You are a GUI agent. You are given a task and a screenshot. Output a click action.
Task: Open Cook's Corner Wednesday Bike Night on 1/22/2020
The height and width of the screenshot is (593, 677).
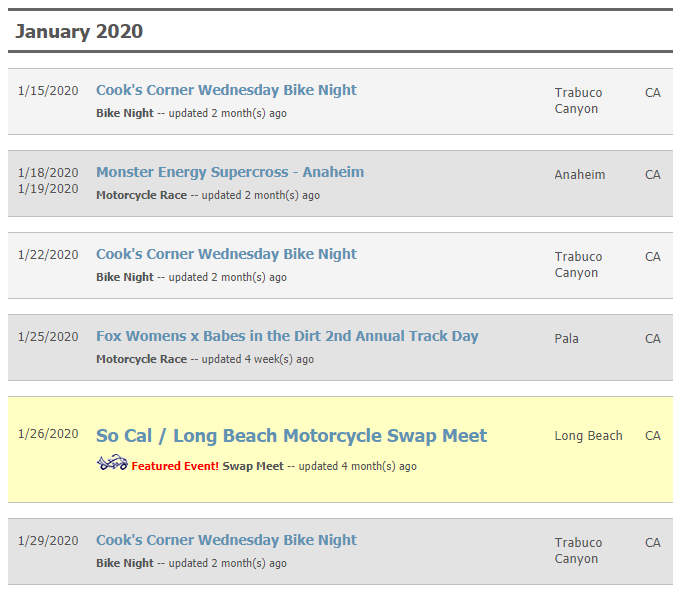coord(226,254)
